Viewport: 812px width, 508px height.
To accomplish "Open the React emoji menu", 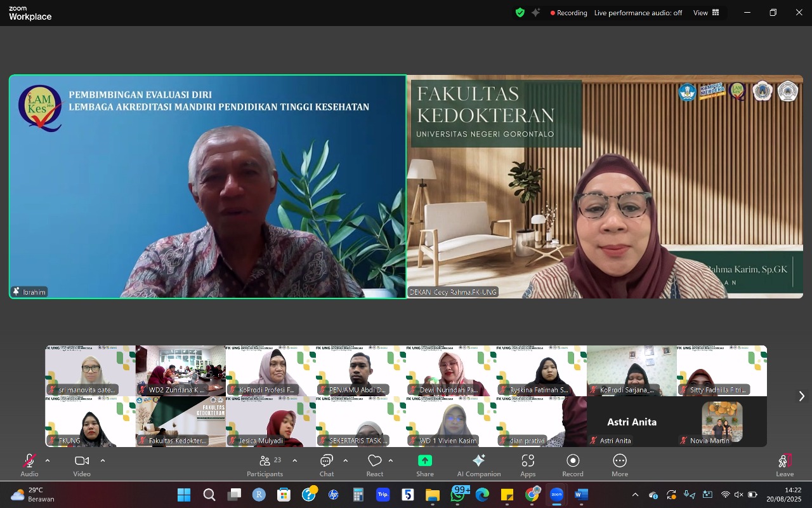I will (x=375, y=465).
